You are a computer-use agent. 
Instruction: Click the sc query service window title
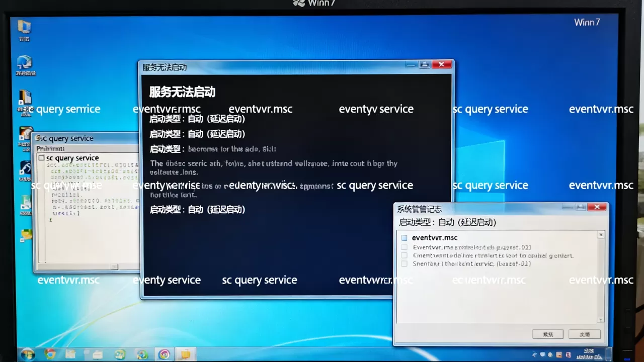66,138
